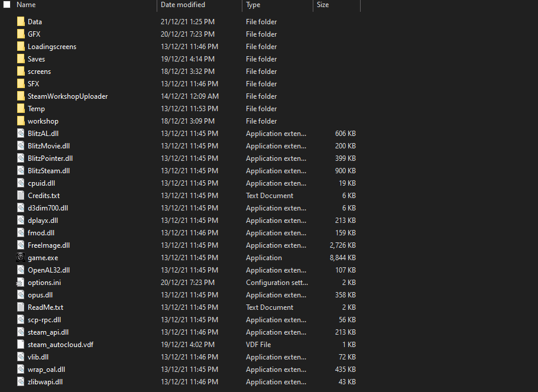Select the scp-rpc.dll file name
538x392 pixels.
click(x=44, y=320)
